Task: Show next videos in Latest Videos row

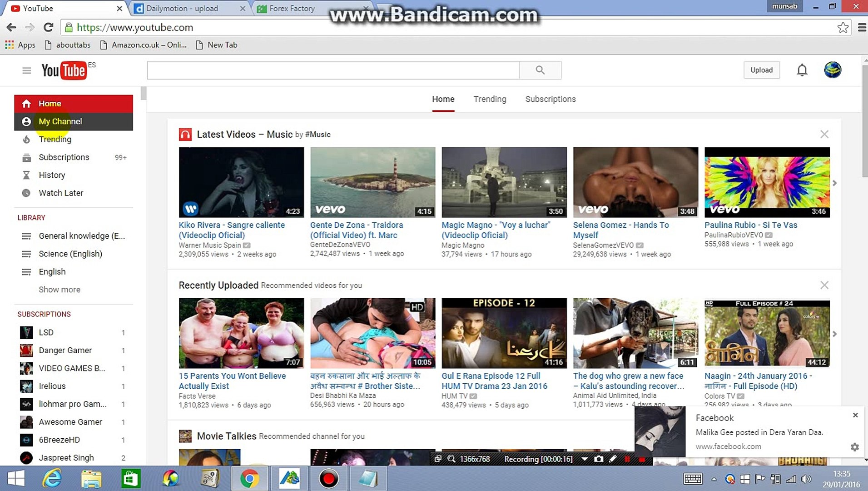Action: (x=834, y=183)
